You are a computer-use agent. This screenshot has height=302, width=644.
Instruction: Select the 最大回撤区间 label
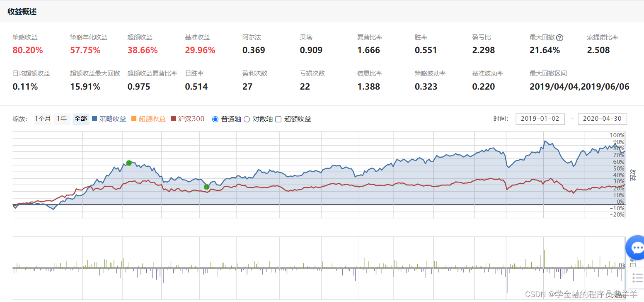(548, 73)
